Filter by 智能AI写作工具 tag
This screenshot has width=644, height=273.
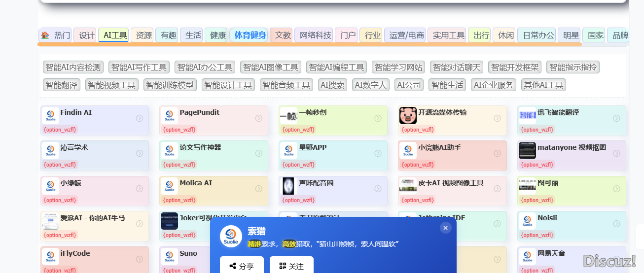pyautogui.click(x=139, y=68)
